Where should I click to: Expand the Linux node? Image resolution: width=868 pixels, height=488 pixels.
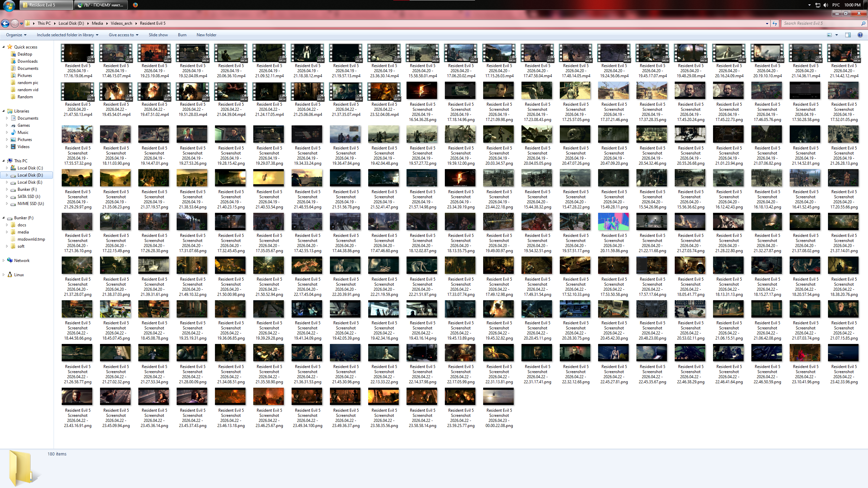[3, 275]
